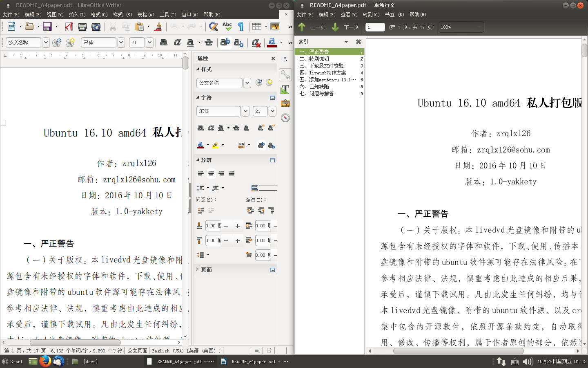Apply Shadow text effect in sidebar
The height and width of the screenshot is (368, 588).
[246, 128]
